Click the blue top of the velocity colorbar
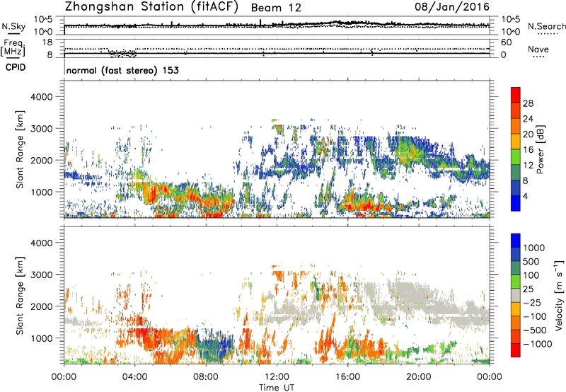The image size is (566, 392). [516, 241]
